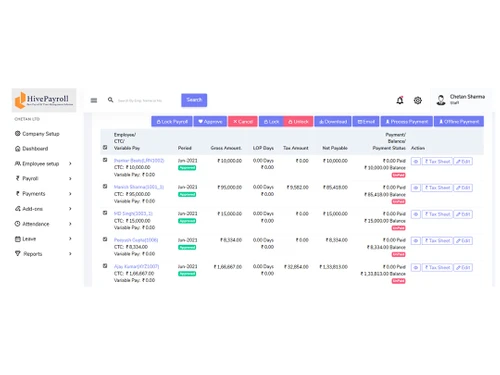Open Tax Sheet for Ajay Kumar
This screenshot has height=375, width=500.
[437, 267]
